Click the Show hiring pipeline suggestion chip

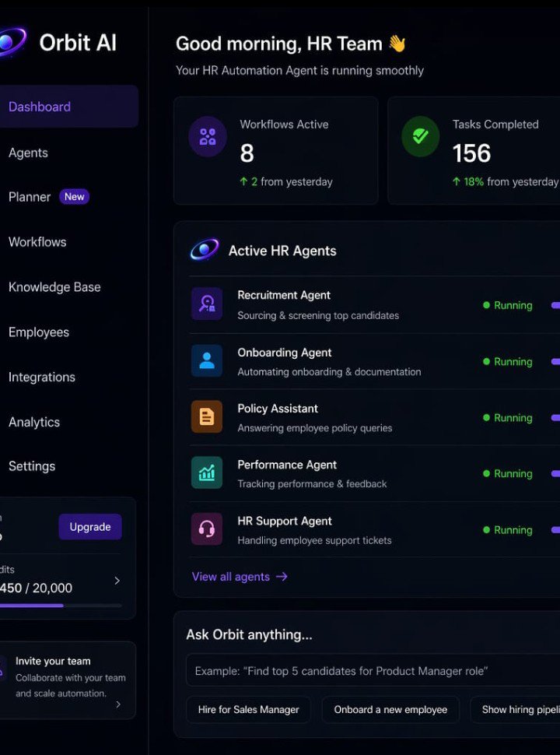coord(515,709)
